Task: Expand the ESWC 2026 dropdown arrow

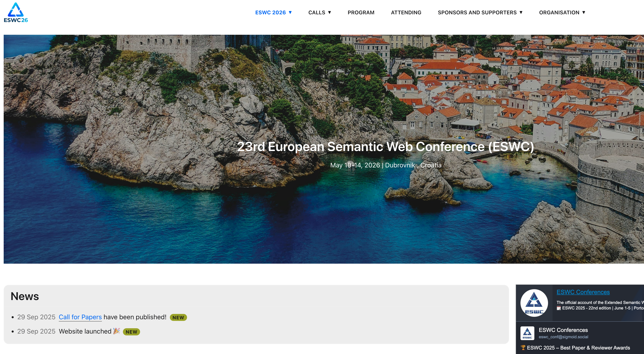Action: click(x=290, y=12)
